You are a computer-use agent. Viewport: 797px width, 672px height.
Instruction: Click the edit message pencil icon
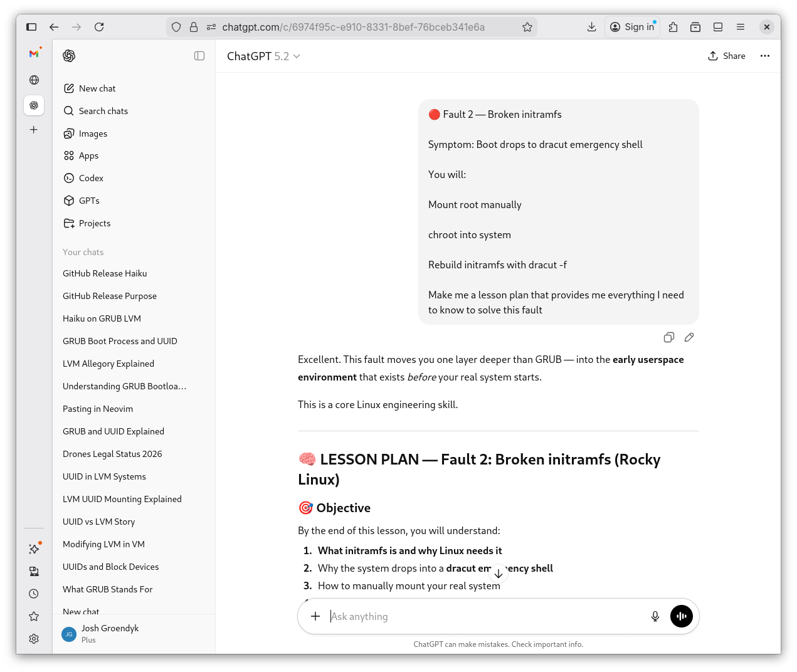coord(689,337)
